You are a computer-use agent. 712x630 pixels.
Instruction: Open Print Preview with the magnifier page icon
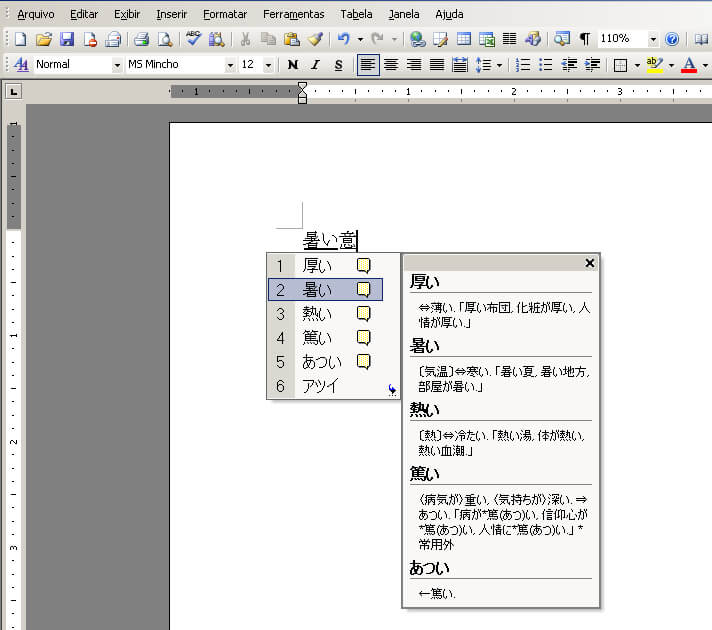click(164, 39)
